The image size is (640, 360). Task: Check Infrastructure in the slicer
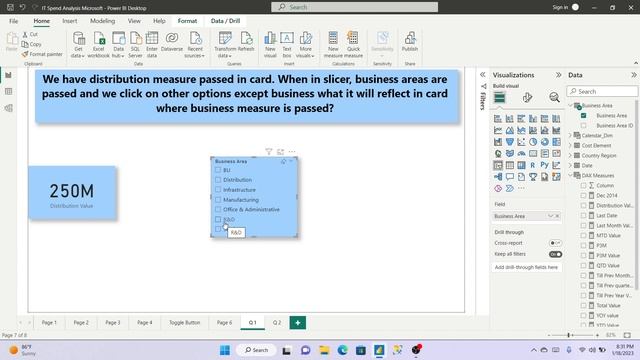218,190
